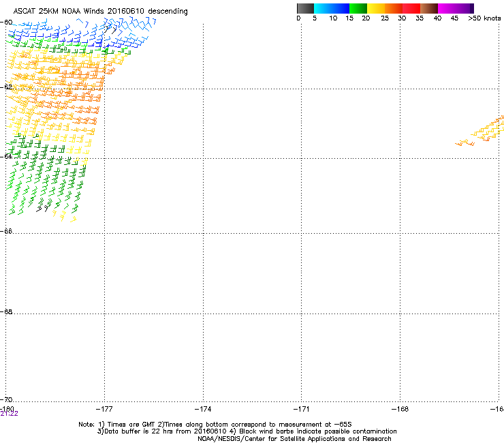Click the orange 25-30 knots color segment
Screen dimensions: 504x443
pos(394,8)
